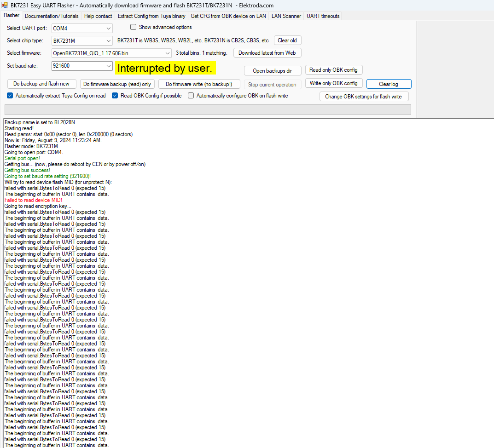Click Do firmware backup (read) only
The height and width of the screenshot is (448, 494).
pos(117,84)
